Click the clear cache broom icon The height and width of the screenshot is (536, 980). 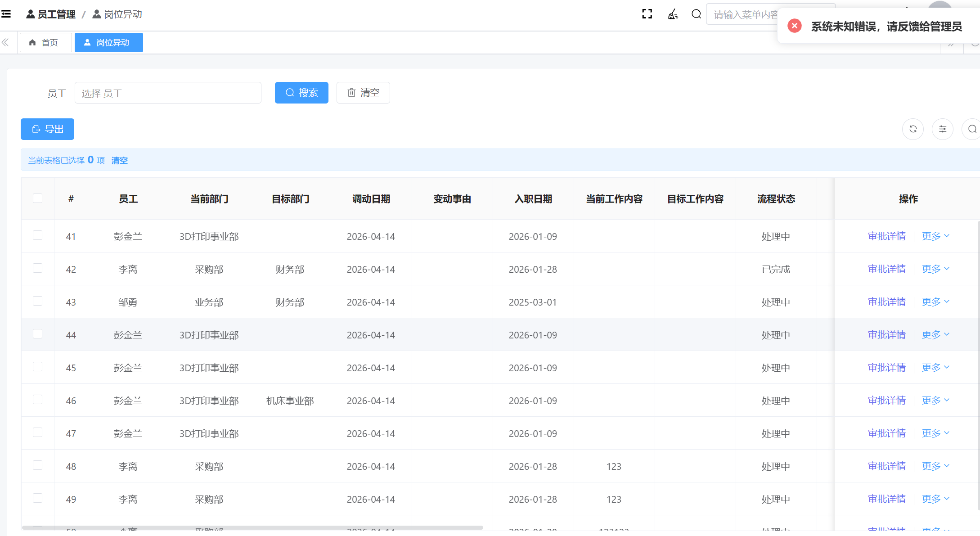(x=673, y=14)
